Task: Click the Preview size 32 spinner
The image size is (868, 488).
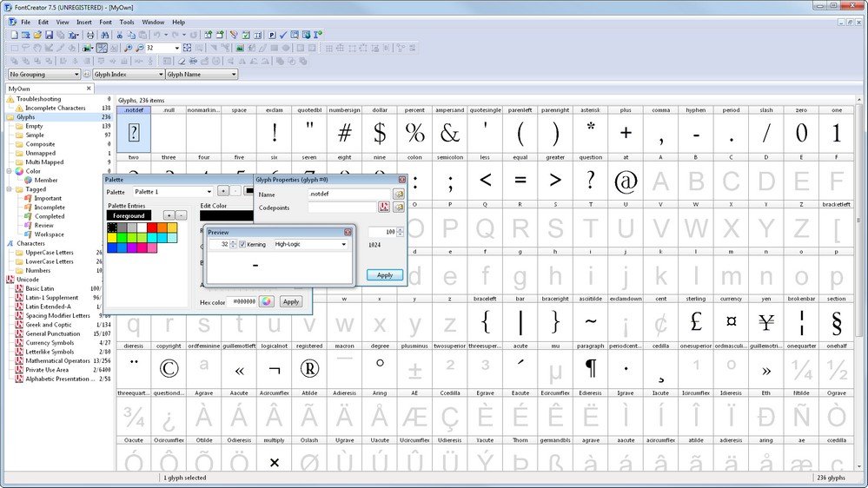Action: (x=223, y=244)
